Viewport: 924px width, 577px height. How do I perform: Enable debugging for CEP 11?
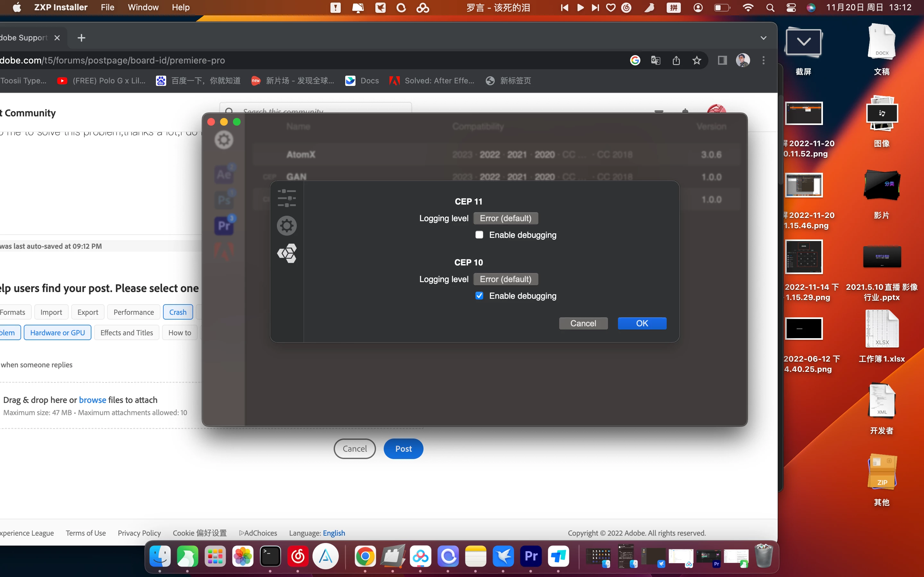[479, 235]
